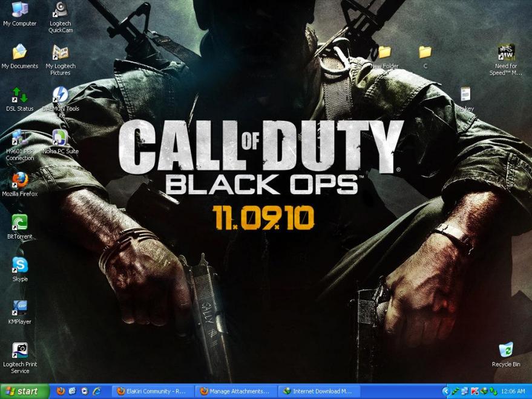Select the Logitech Print Service shortcut
Screen dimensions: 532x399
pos(20,358)
